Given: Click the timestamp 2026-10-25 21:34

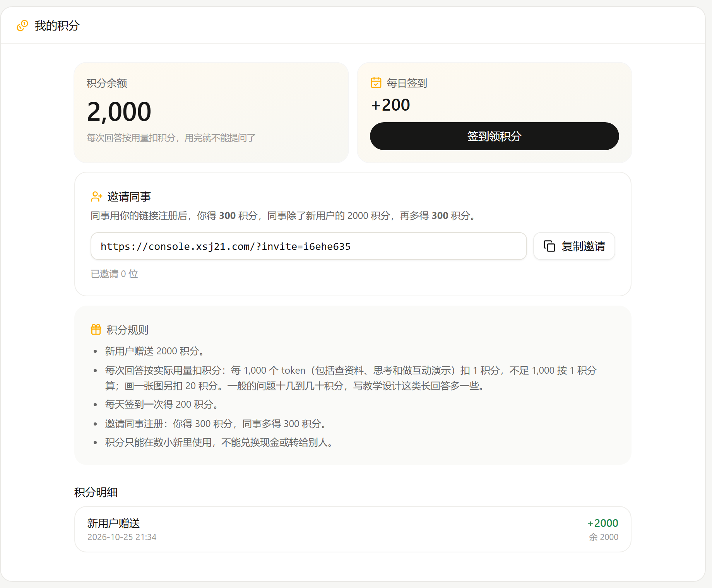Looking at the screenshot, I should 122,537.
